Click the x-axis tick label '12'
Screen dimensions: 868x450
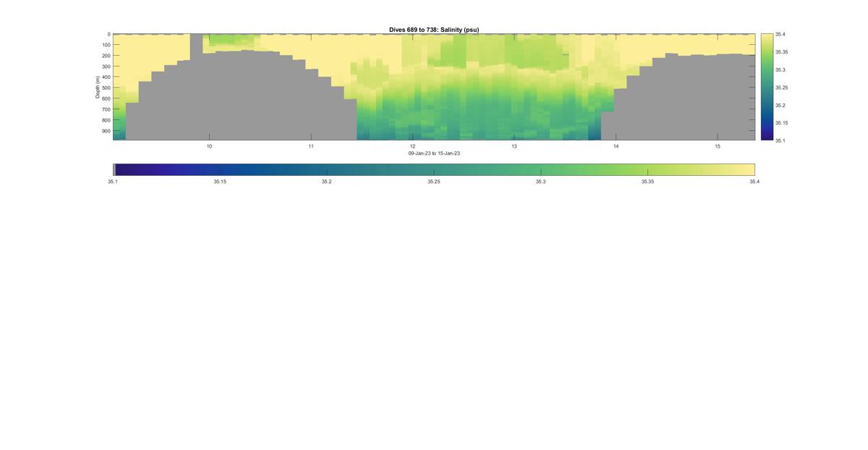coord(413,146)
